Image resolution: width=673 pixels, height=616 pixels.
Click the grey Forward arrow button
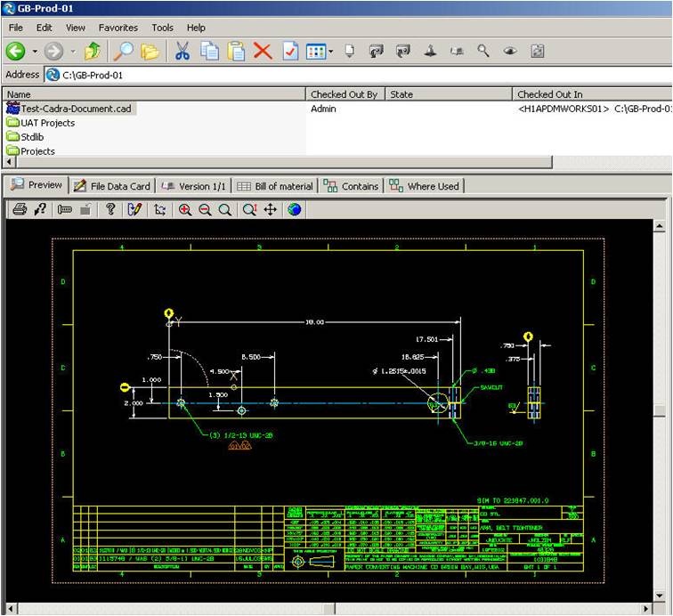pyautogui.click(x=53, y=52)
